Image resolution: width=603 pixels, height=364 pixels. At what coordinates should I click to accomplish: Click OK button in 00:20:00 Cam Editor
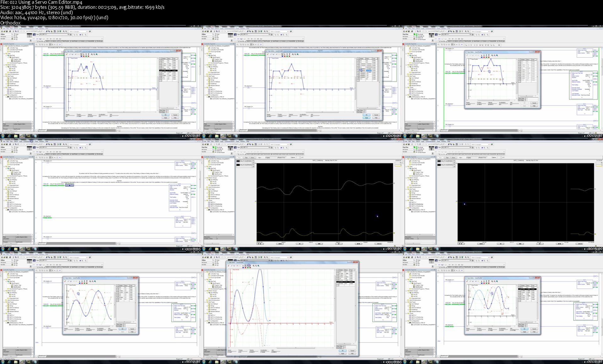[x=342, y=351]
